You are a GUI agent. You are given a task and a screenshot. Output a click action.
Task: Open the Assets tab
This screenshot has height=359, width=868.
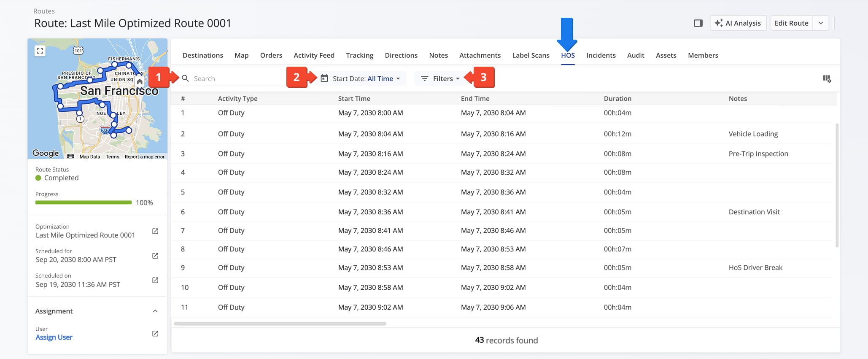click(666, 55)
